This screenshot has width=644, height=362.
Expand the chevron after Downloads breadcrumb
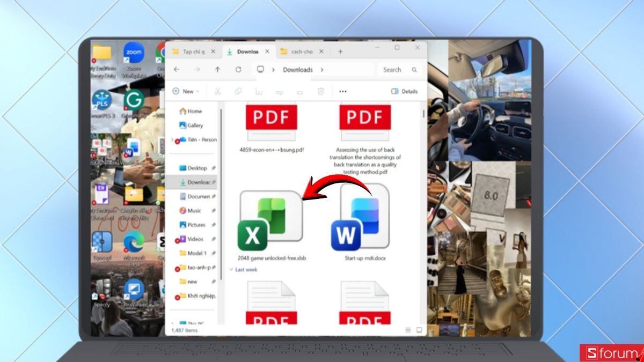[323, 70]
